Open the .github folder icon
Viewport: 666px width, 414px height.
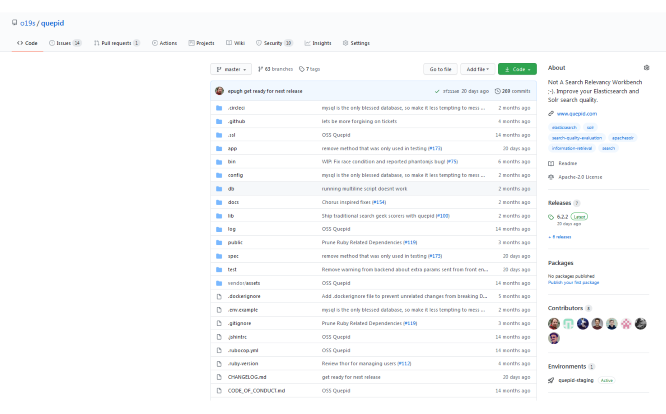click(219, 121)
